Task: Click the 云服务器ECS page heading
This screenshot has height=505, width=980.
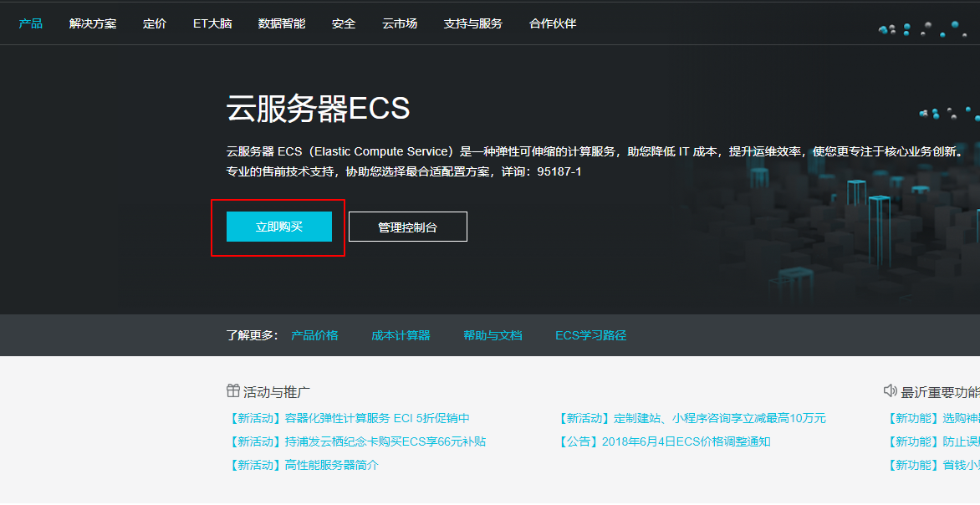Action: click(318, 108)
